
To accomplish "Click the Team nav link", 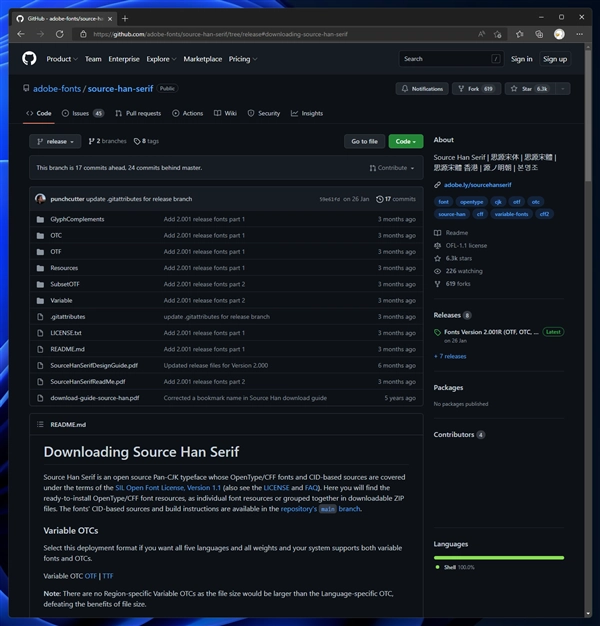I will 93,59.
